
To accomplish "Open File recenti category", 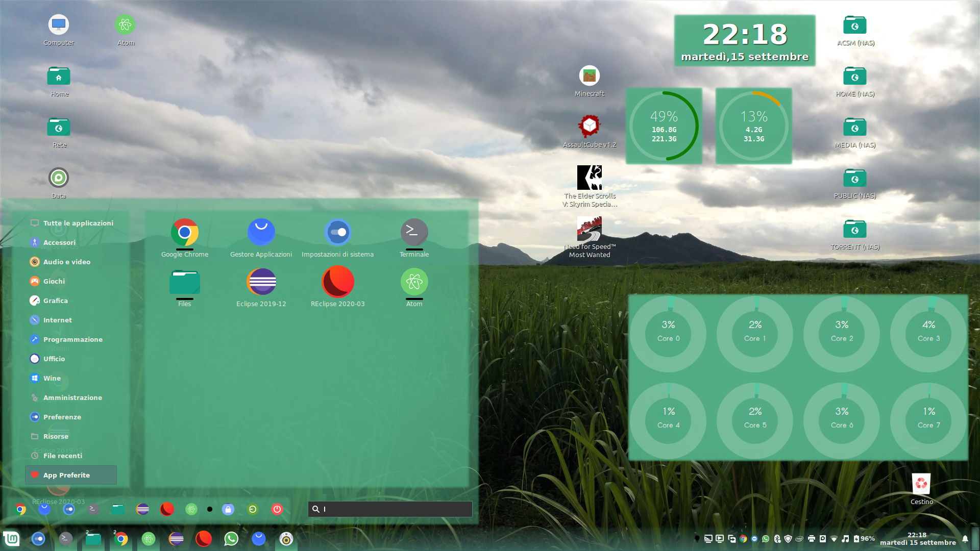I will pos(62,456).
